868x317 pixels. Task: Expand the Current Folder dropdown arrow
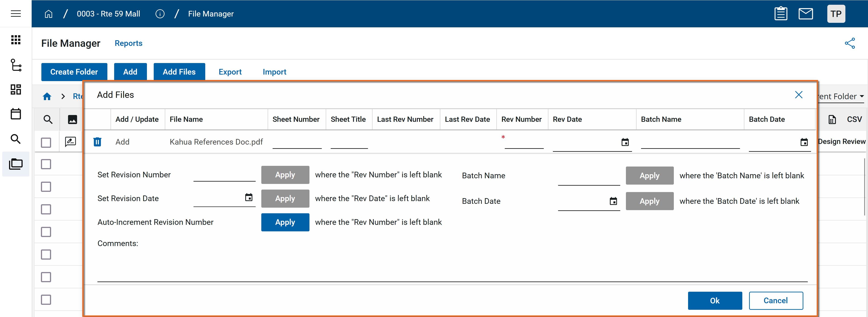click(862, 96)
